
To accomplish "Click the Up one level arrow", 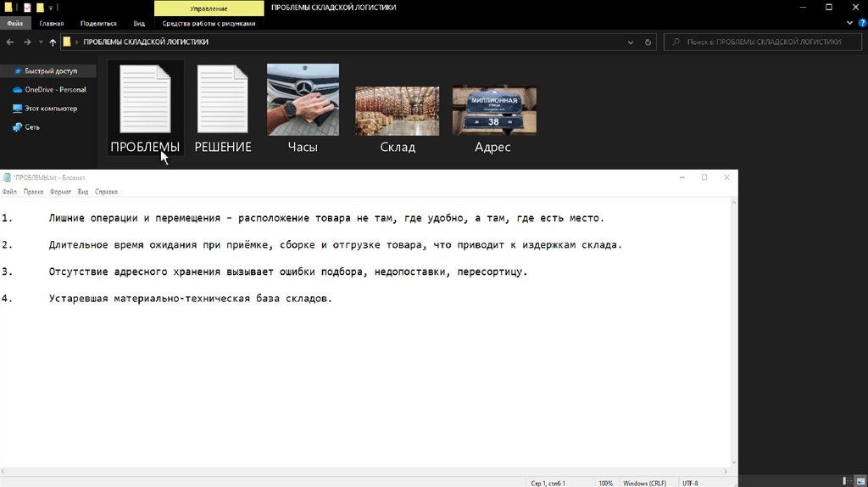I will pyautogui.click(x=53, y=42).
